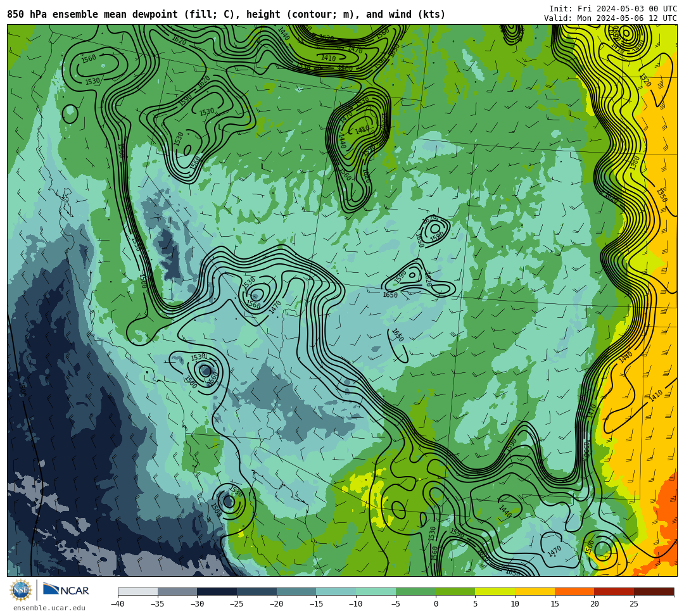Click the NCAR logo
Screen dimensions: 684x616
click(66, 590)
